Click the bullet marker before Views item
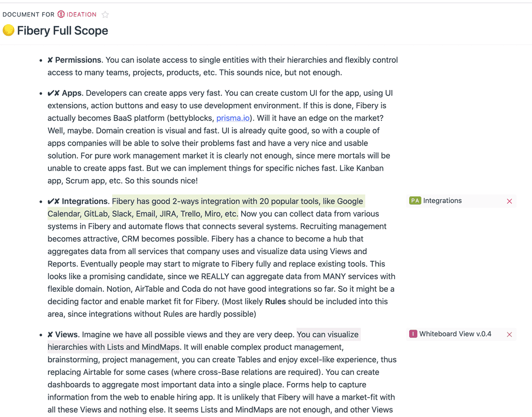 pyautogui.click(x=41, y=334)
